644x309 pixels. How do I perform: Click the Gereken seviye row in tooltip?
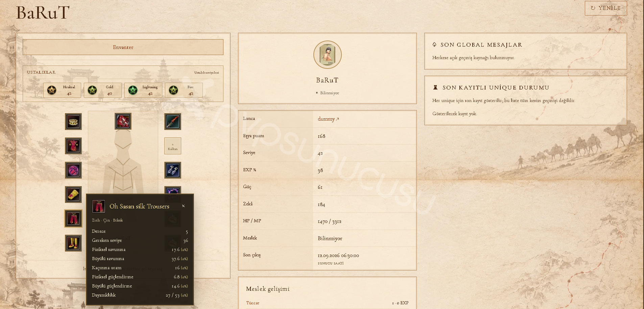point(140,240)
